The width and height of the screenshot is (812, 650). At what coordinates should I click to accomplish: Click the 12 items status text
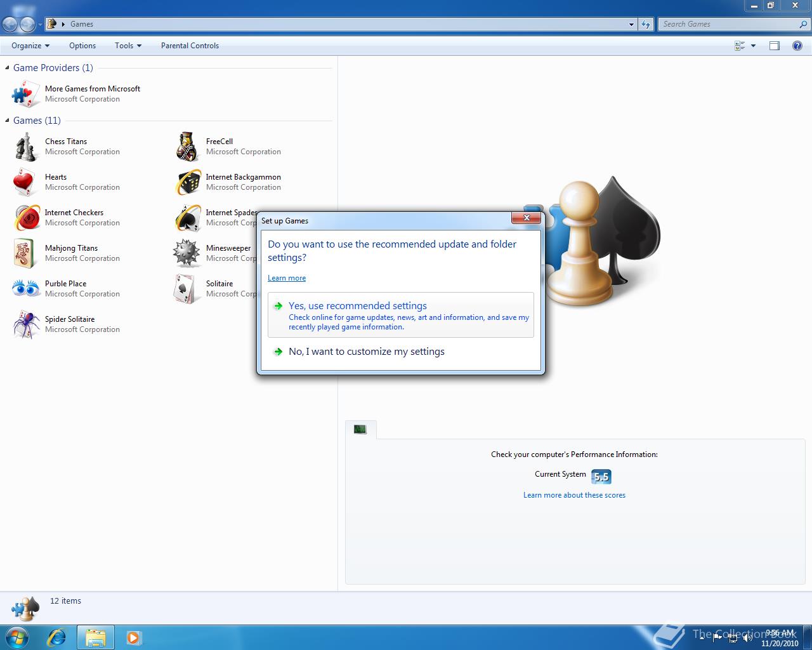pyautogui.click(x=66, y=601)
